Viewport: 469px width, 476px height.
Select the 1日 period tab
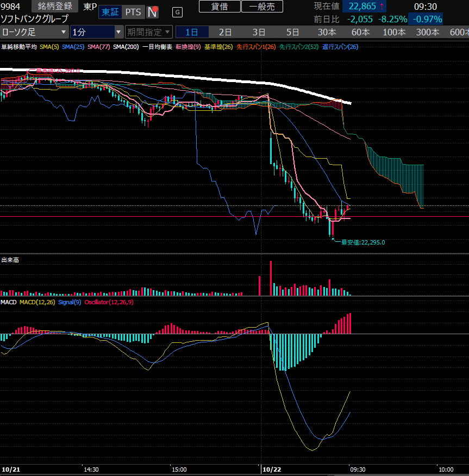[x=192, y=32]
